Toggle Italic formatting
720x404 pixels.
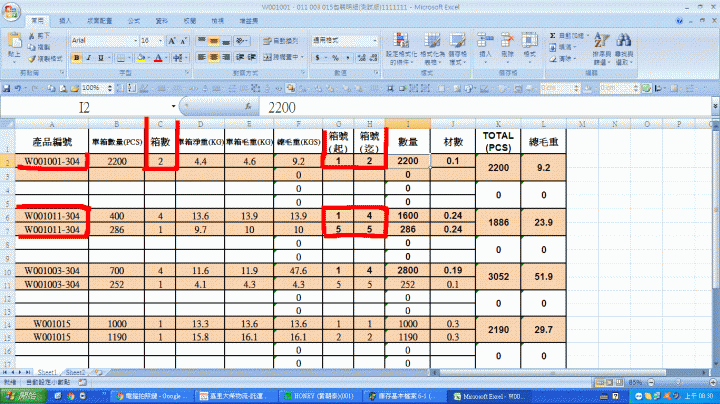(89, 58)
